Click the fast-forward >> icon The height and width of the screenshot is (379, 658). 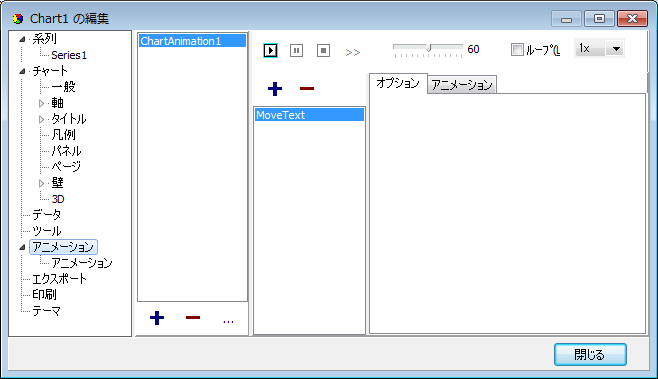pos(352,52)
